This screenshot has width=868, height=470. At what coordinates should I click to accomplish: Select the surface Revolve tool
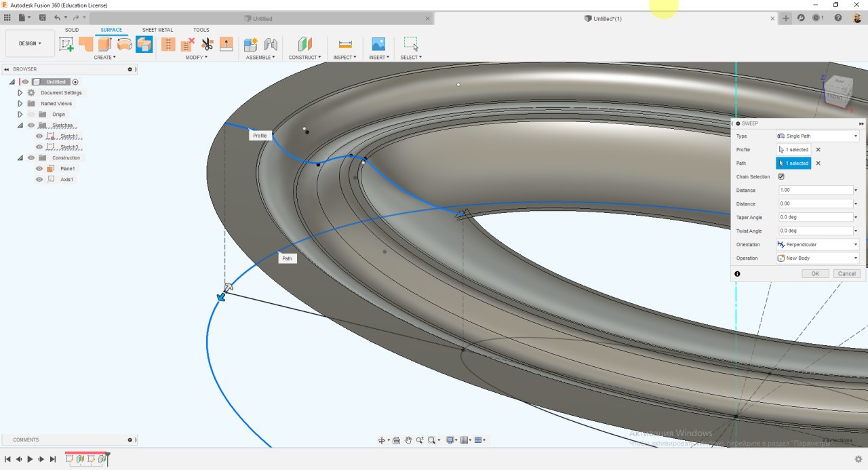(125, 44)
